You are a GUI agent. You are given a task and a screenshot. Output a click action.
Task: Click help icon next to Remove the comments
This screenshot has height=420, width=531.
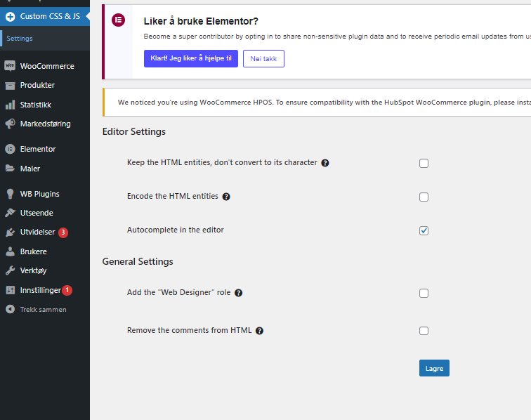point(259,331)
